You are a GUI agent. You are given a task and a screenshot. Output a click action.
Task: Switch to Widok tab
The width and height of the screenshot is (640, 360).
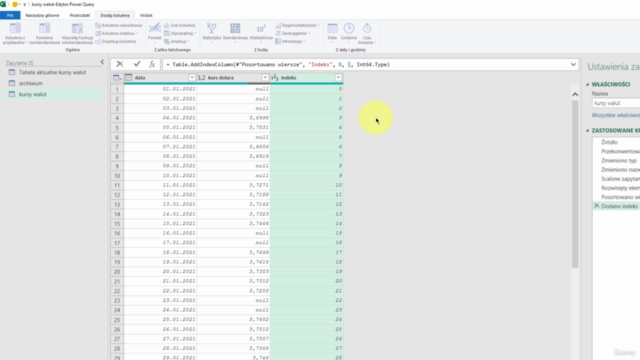[146, 16]
